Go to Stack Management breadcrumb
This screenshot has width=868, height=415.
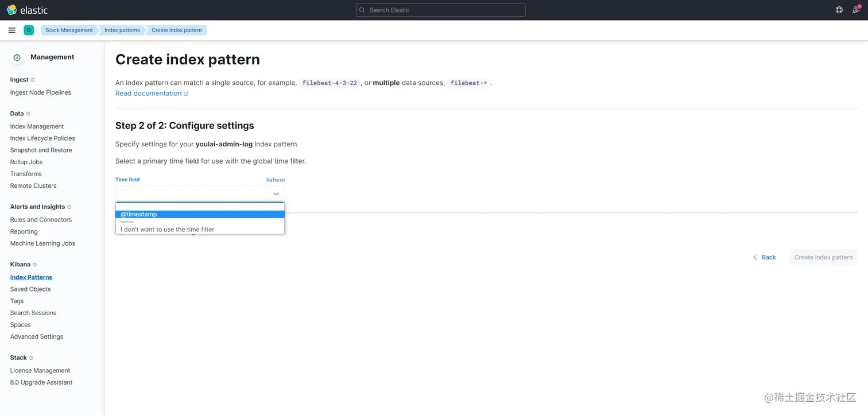coord(69,30)
